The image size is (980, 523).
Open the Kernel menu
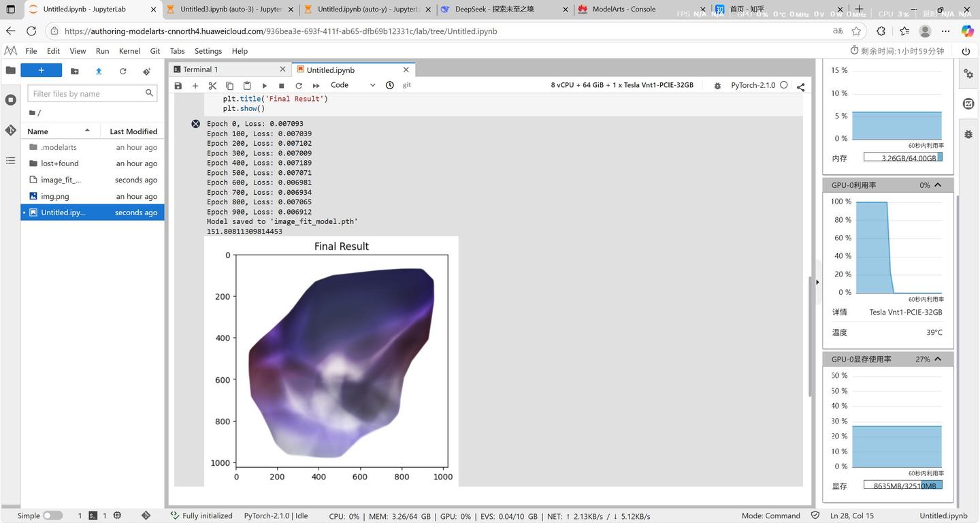click(129, 51)
